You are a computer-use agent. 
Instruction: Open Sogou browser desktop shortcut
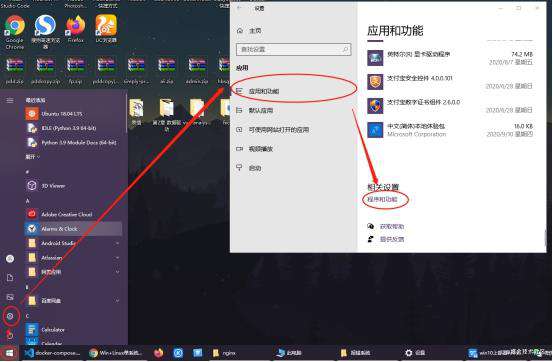pos(45,31)
